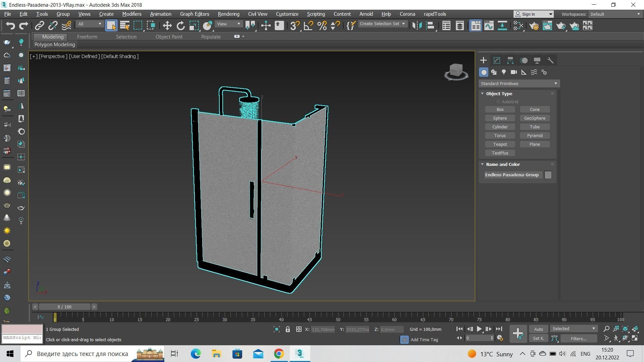Open the Hierarchy command panel tab
The height and width of the screenshot is (362, 644).
click(510, 60)
